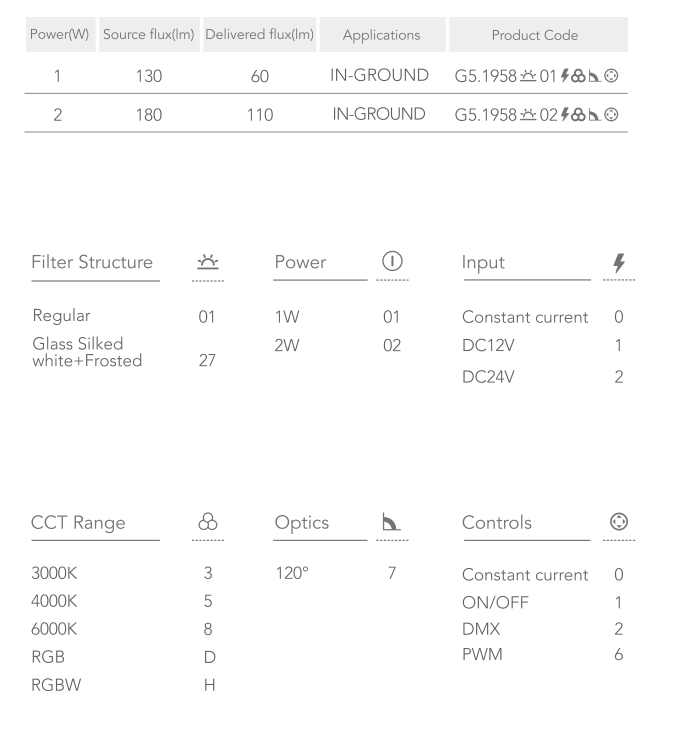
Task: Click the Filter Structure lamp icon
Action: (208, 262)
